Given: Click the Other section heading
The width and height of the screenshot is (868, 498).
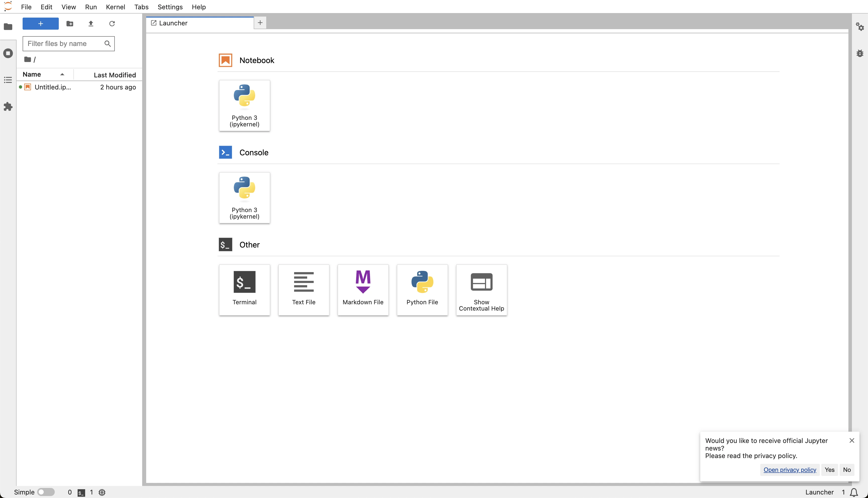Looking at the screenshot, I should click(x=250, y=245).
